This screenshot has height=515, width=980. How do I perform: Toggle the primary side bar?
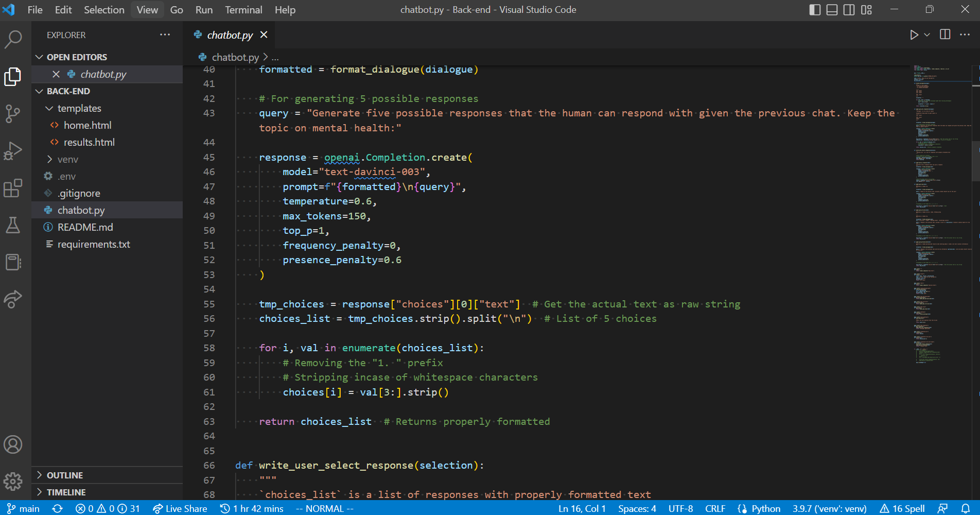tap(815, 10)
